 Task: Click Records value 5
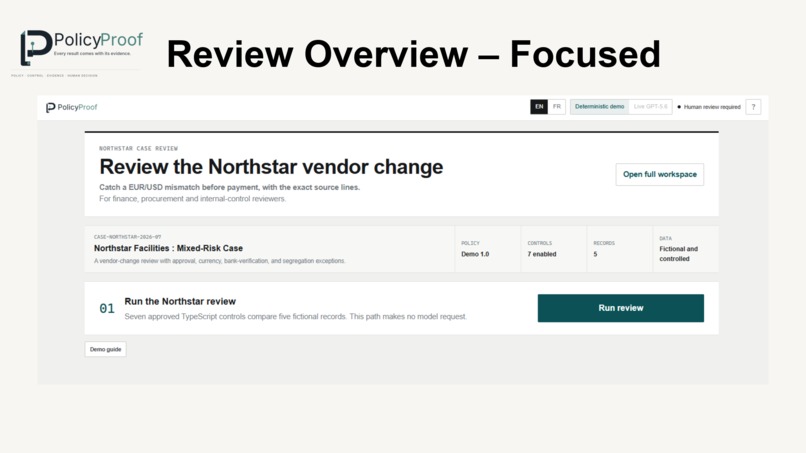(595, 254)
